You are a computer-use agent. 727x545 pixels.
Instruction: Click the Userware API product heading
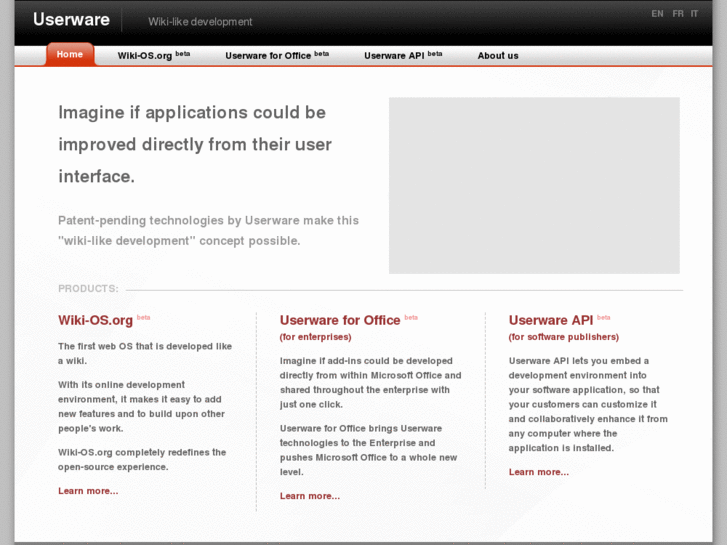[551, 321]
